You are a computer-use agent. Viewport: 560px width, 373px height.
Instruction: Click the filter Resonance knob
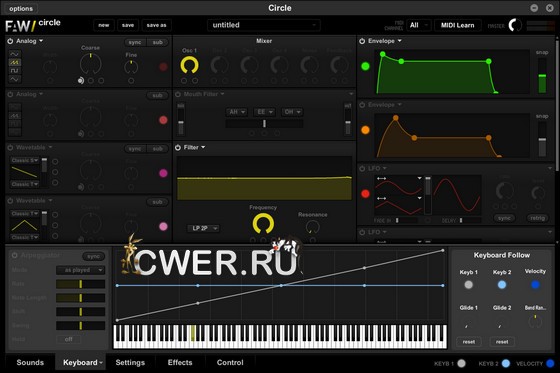click(x=312, y=227)
